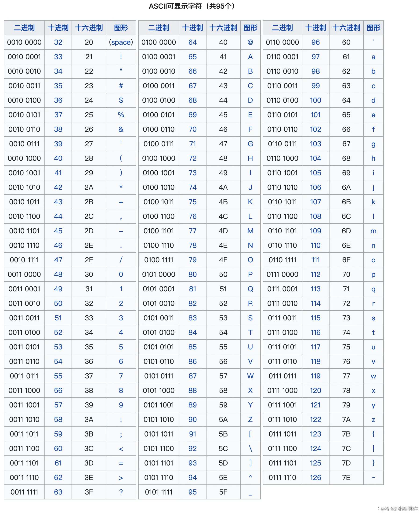Click the $ symbol link
This screenshot has height=513, width=420.
pyautogui.click(x=121, y=100)
